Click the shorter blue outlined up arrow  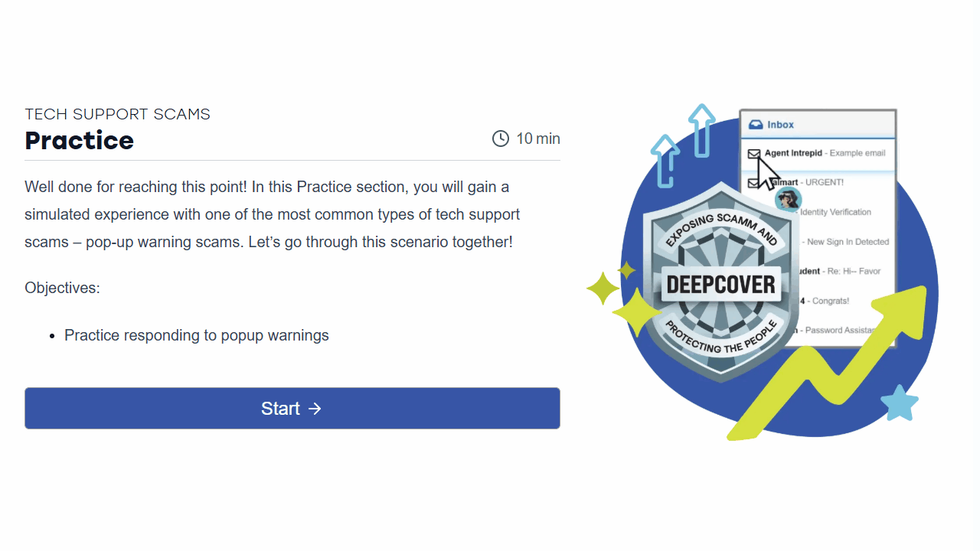click(665, 161)
